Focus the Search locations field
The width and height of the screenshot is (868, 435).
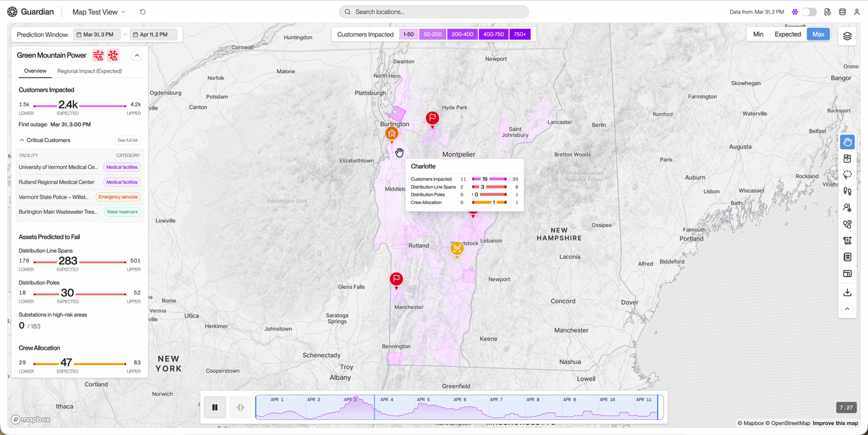[x=434, y=12]
